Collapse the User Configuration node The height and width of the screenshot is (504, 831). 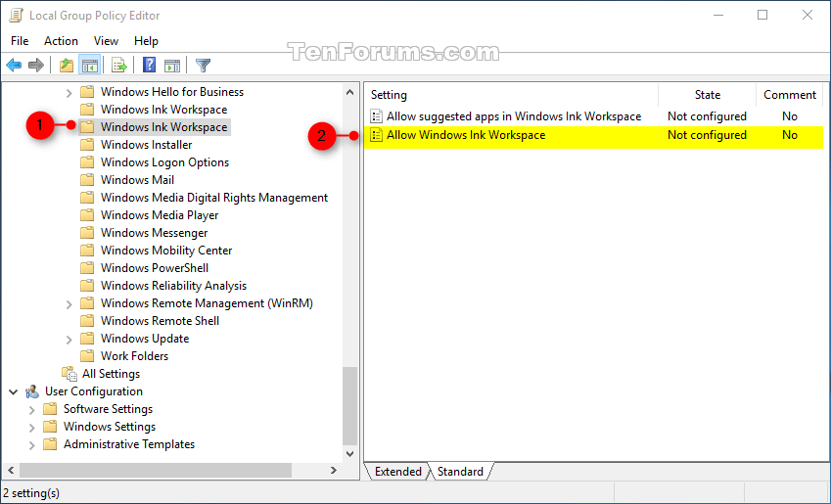[x=14, y=391]
